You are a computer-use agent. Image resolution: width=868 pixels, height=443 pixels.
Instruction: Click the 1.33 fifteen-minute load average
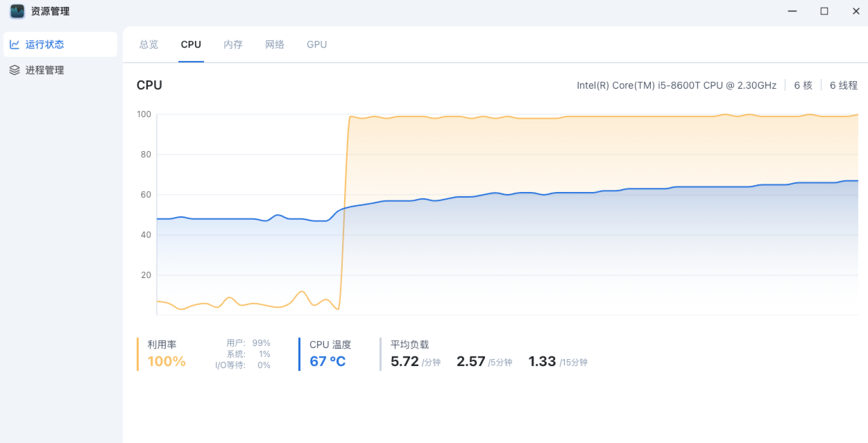click(542, 361)
